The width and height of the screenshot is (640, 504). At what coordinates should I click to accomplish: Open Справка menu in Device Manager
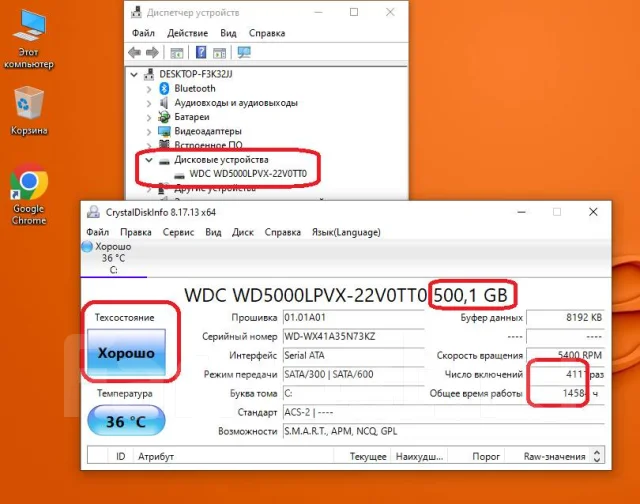coord(267,33)
